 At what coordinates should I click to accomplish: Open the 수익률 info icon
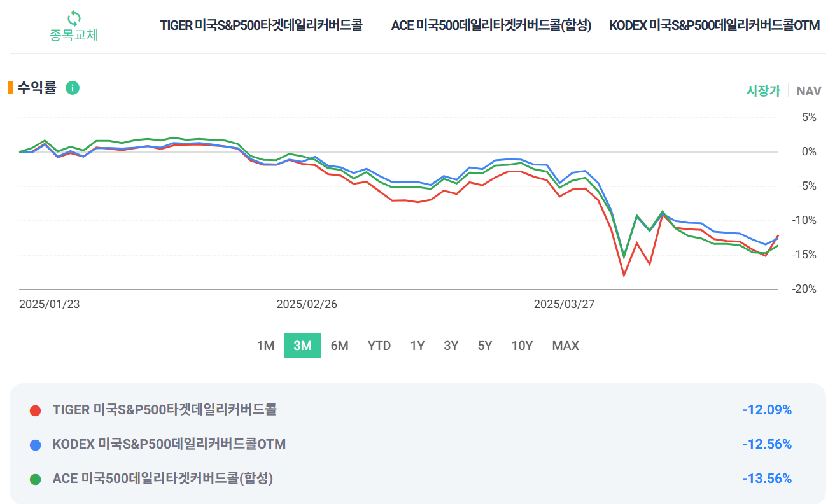(x=73, y=88)
